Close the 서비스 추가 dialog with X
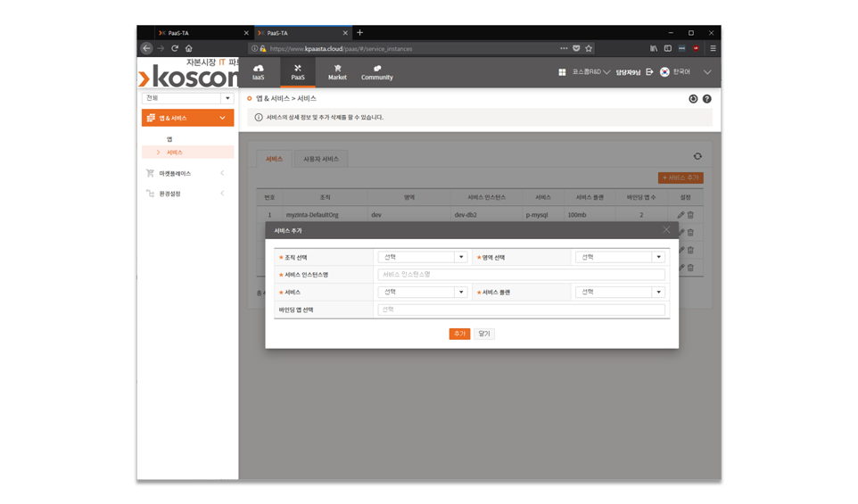Screen dimensions: 858x504 click(666, 230)
